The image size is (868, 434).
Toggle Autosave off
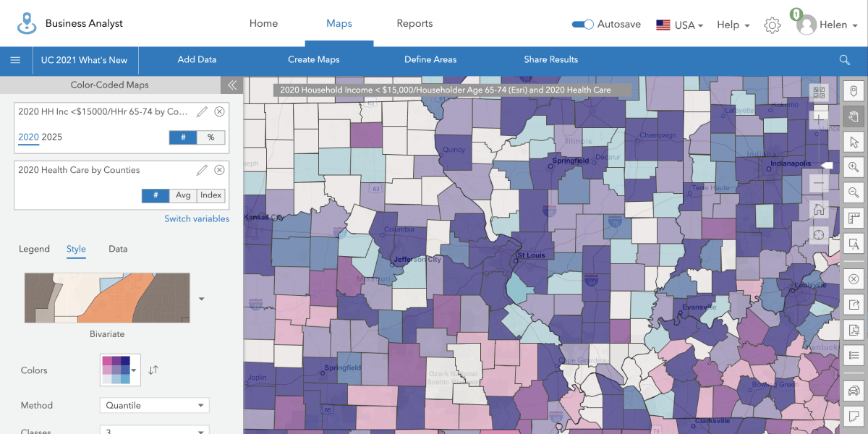coord(582,24)
